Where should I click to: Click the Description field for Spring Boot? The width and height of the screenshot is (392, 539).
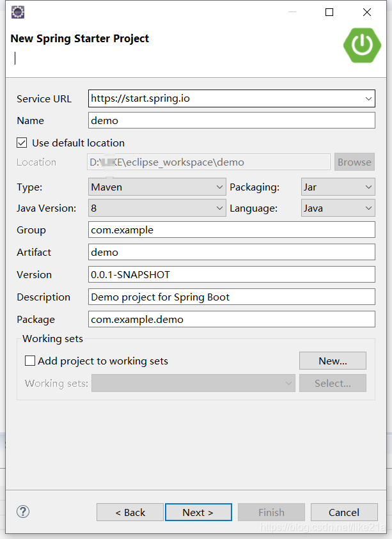click(x=231, y=297)
